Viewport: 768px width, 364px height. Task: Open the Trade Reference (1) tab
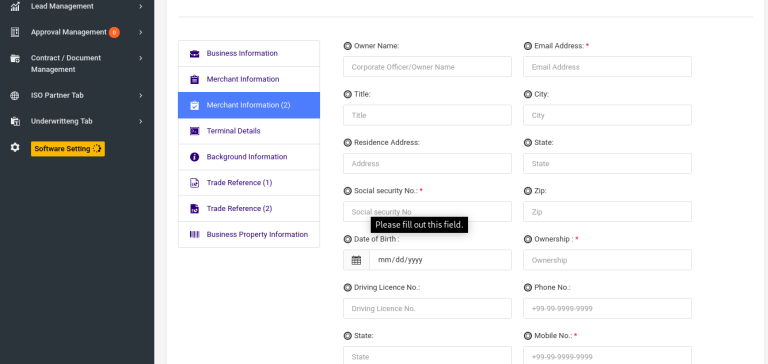pos(249,183)
